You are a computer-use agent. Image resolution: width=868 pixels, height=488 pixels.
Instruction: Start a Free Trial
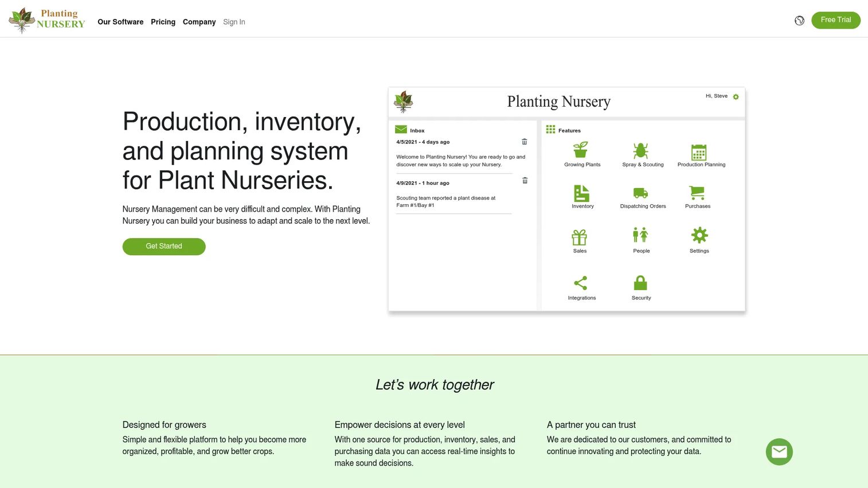click(836, 20)
